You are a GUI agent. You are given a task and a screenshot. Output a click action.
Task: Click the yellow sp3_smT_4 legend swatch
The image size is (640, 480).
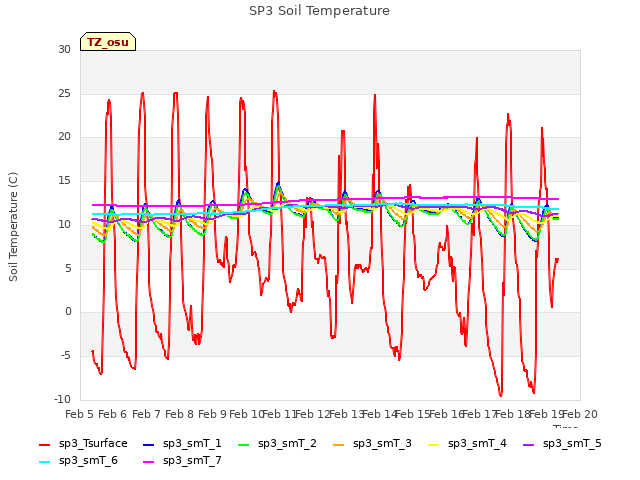433,444
